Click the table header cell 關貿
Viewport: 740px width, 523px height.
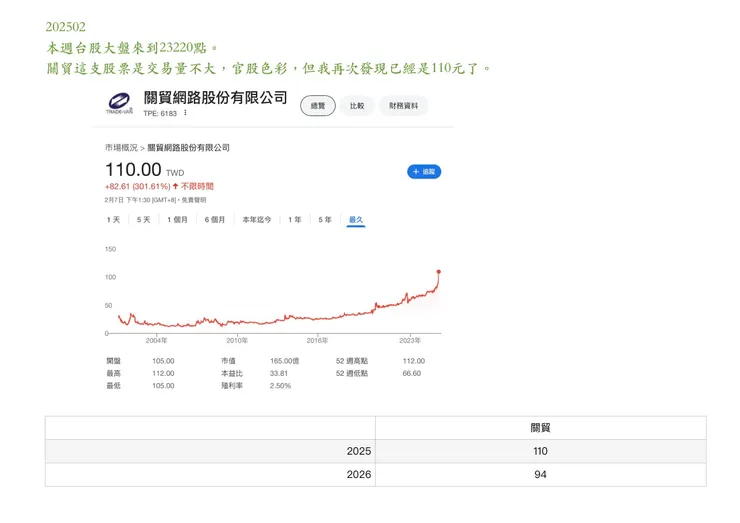pos(540,428)
